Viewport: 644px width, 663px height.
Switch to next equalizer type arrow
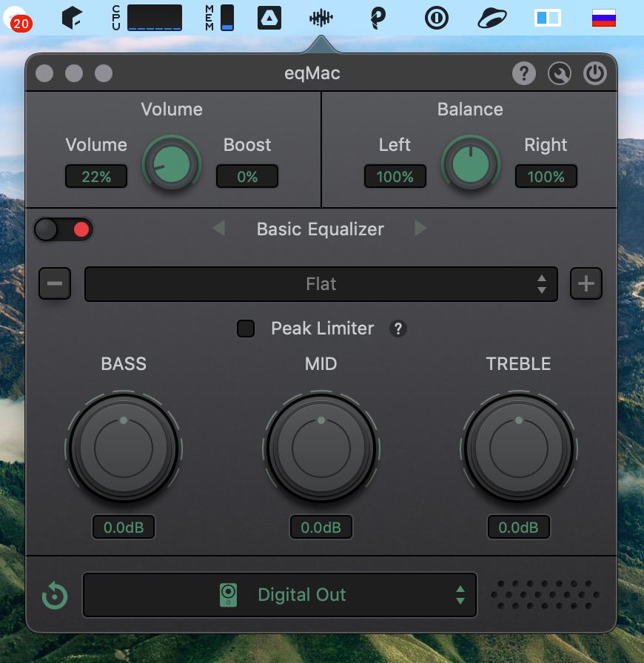point(420,229)
